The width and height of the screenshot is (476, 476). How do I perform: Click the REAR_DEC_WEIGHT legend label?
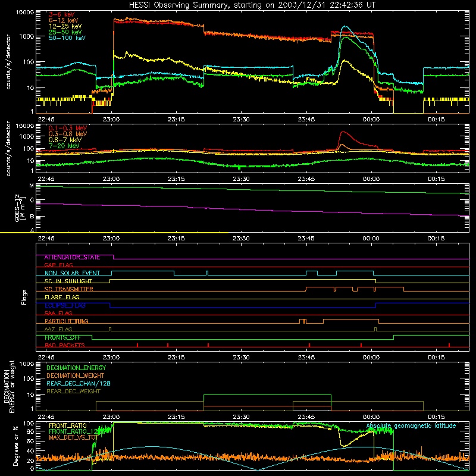(x=73, y=392)
